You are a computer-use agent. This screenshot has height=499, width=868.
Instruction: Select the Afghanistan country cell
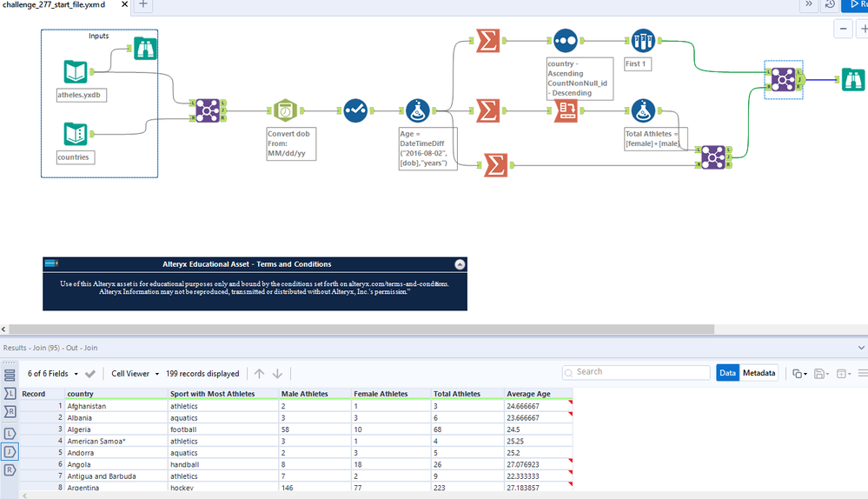pos(116,406)
